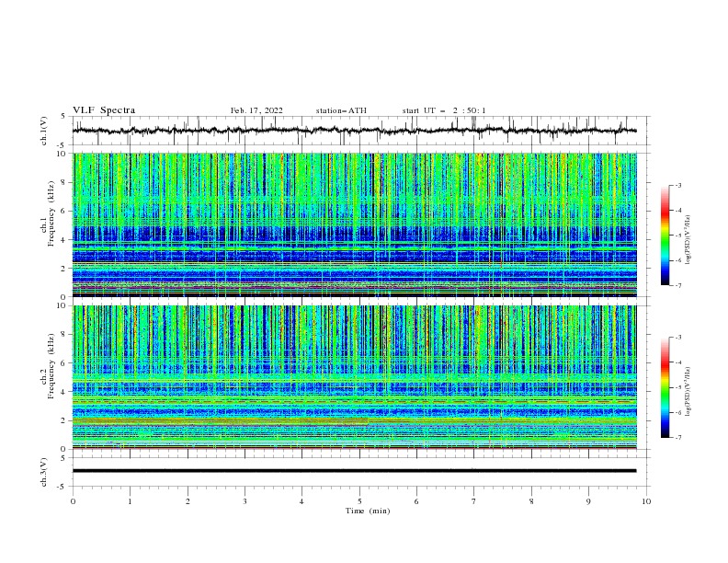
Task: Click the "-7" label on ch.2 color bar
Action: (678, 437)
